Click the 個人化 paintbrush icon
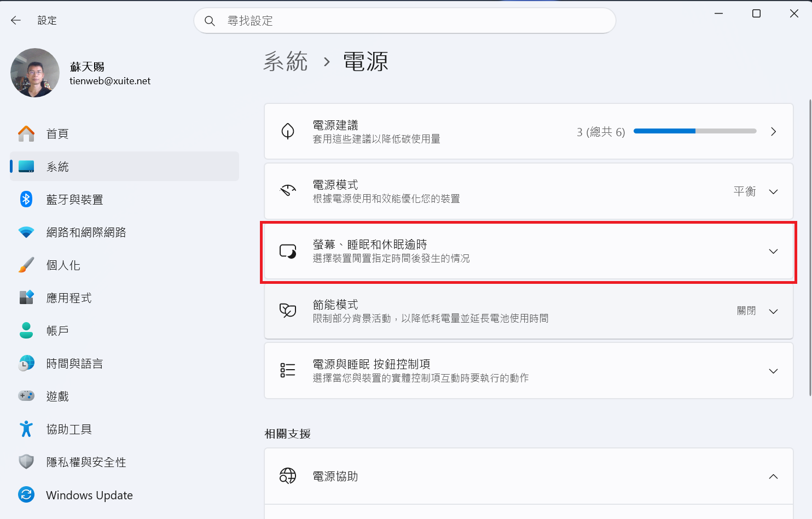 [x=26, y=265]
